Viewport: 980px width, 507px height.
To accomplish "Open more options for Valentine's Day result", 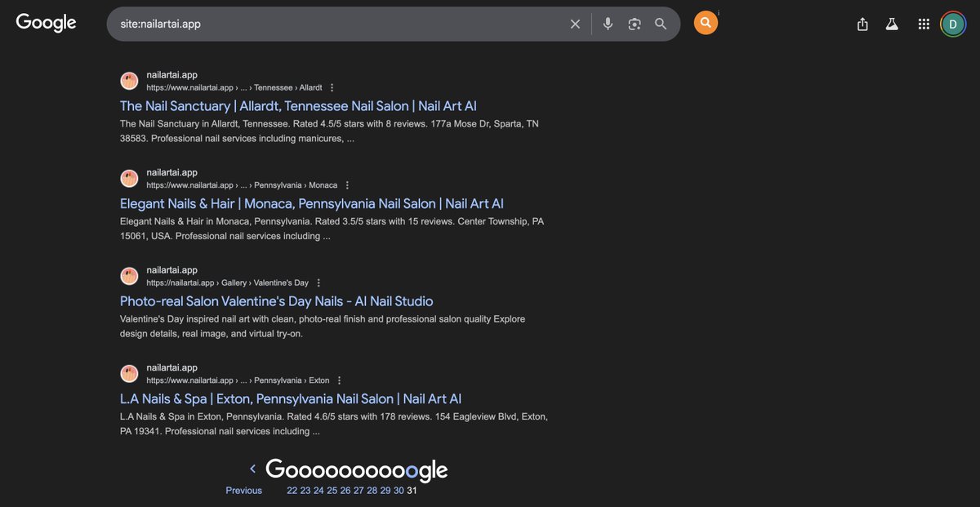I will (x=318, y=282).
